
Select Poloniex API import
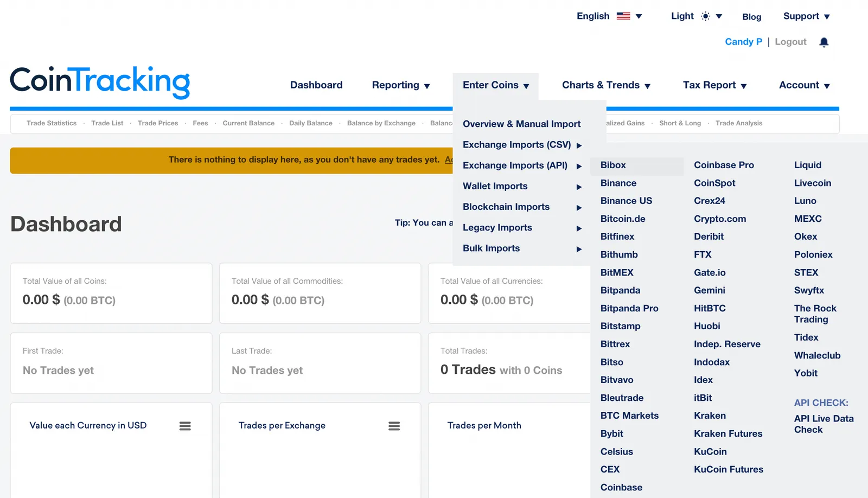click(813, 254)
